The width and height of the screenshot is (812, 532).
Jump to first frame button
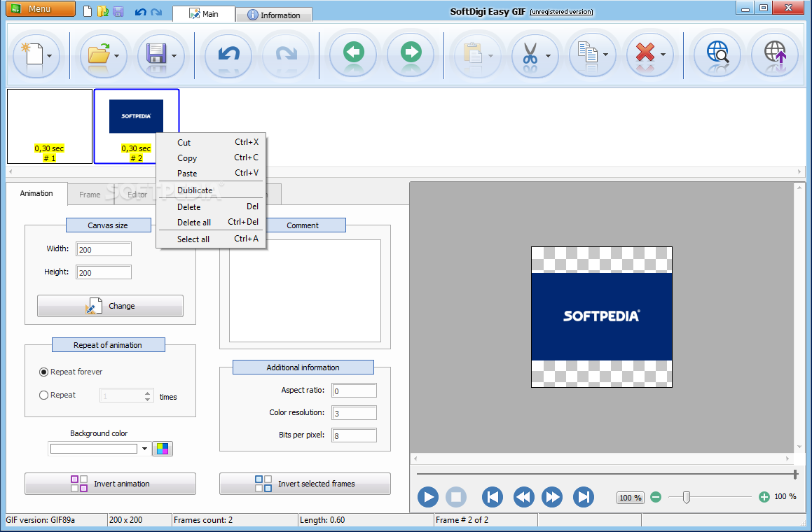(493, 497)
